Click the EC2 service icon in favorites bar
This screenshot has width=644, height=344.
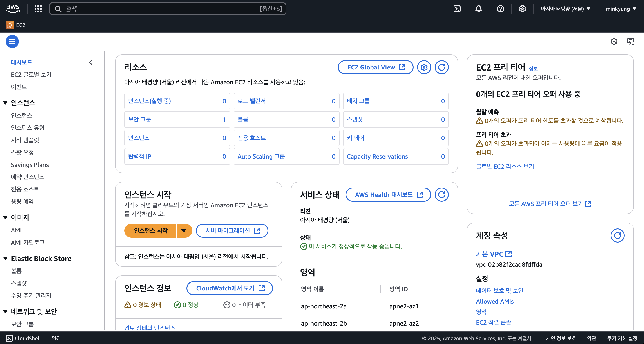click(x=10, y=25)
